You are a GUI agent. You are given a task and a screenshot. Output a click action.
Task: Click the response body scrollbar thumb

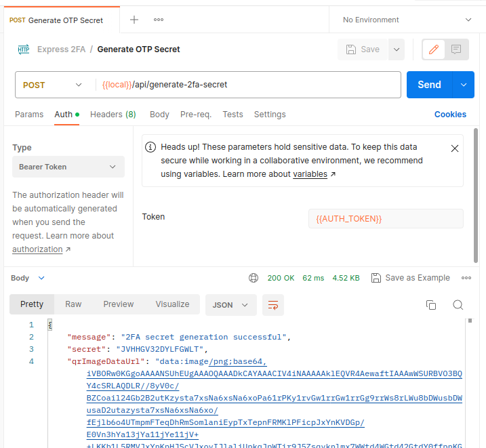470,321
